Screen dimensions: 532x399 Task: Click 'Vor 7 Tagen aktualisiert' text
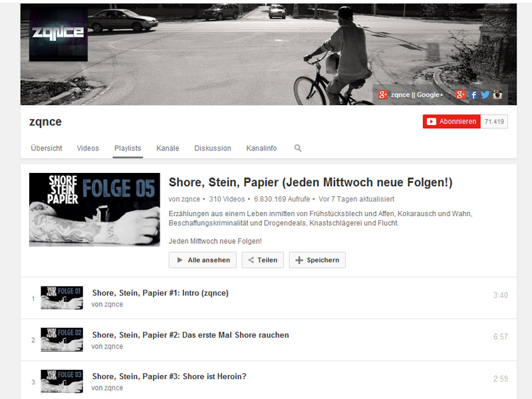(x=356, y=199)
